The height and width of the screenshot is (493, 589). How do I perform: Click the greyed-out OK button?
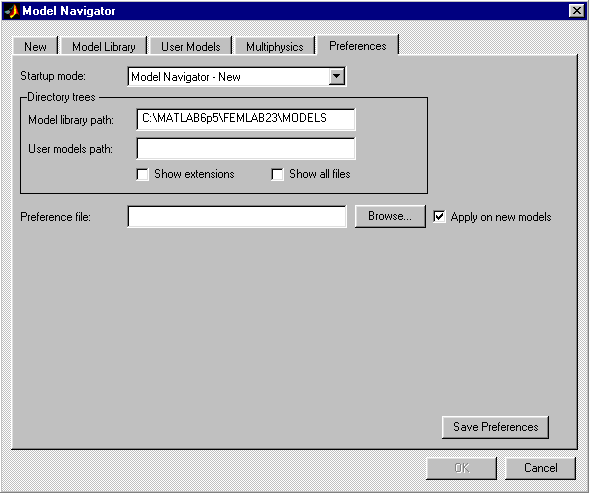461,468
